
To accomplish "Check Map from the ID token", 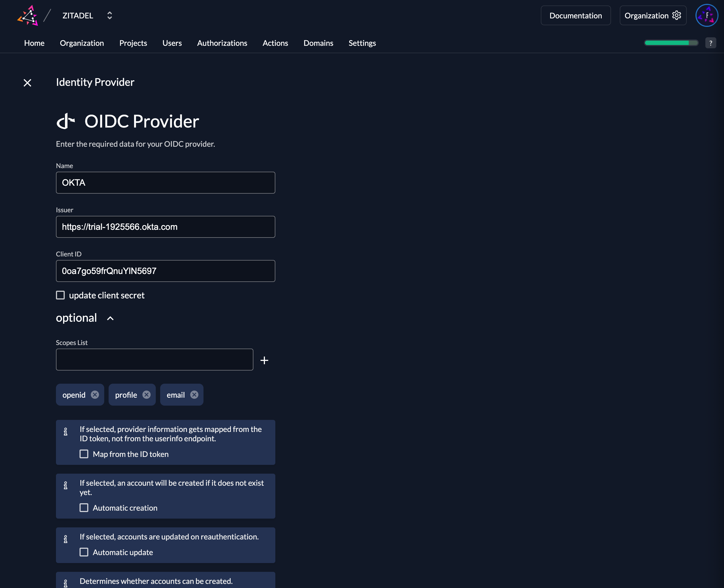I will click(84, 454).
